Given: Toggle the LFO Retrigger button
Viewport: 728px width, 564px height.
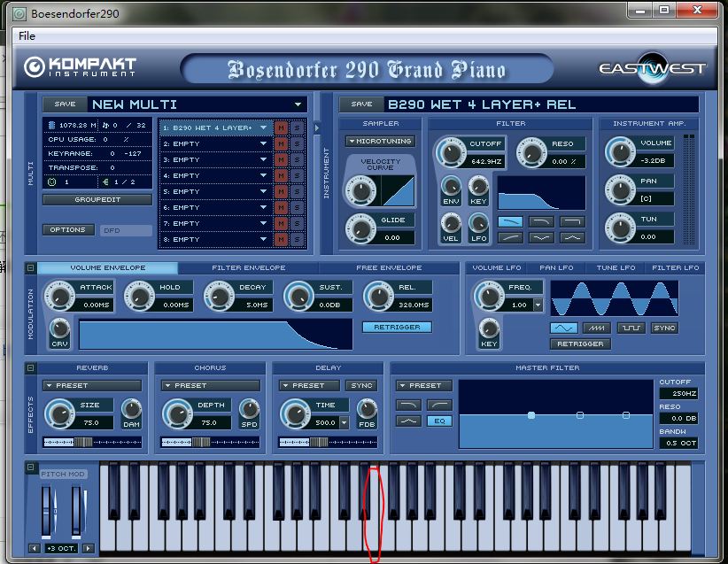Looking at the screenshot, I should (x=580, y=344).
